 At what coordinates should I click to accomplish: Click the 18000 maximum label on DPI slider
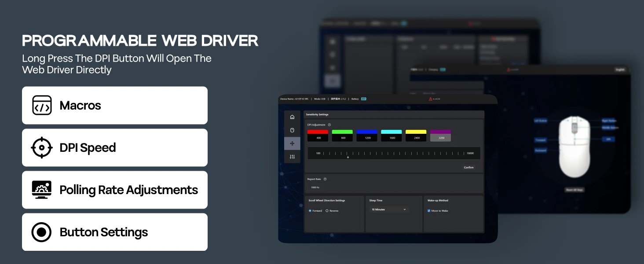[470, 153]
